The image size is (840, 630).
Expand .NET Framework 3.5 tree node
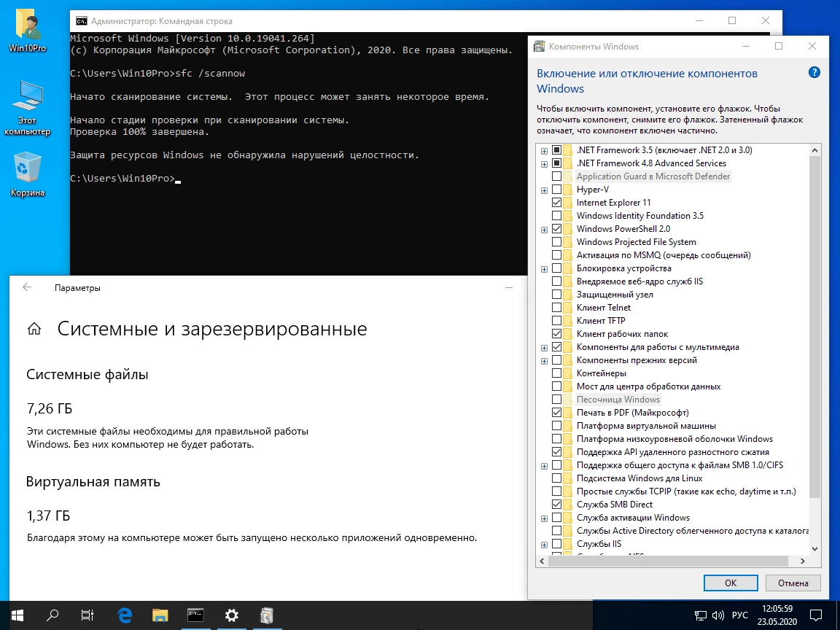click(x=544, y=151)
